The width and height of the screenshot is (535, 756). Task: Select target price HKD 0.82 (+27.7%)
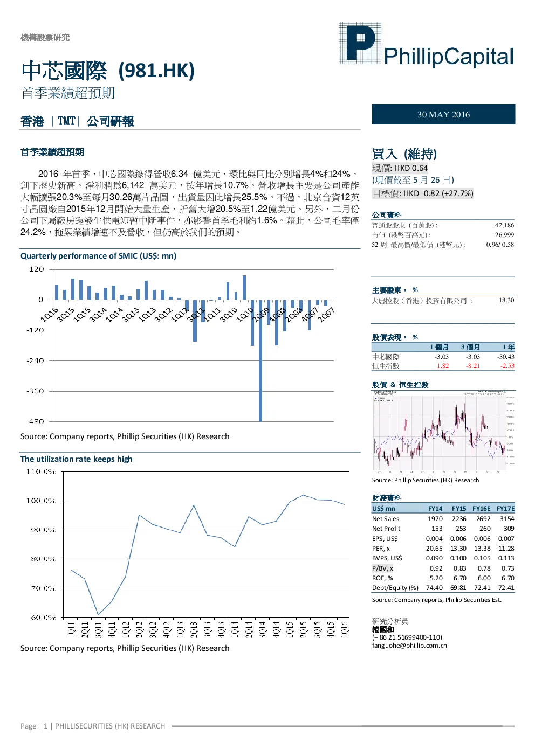pyautogui.click(x=422, y=193)
